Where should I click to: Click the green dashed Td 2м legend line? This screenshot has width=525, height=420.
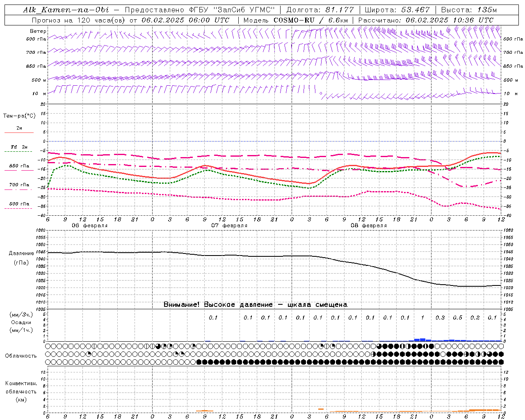[x=19, y=151]
